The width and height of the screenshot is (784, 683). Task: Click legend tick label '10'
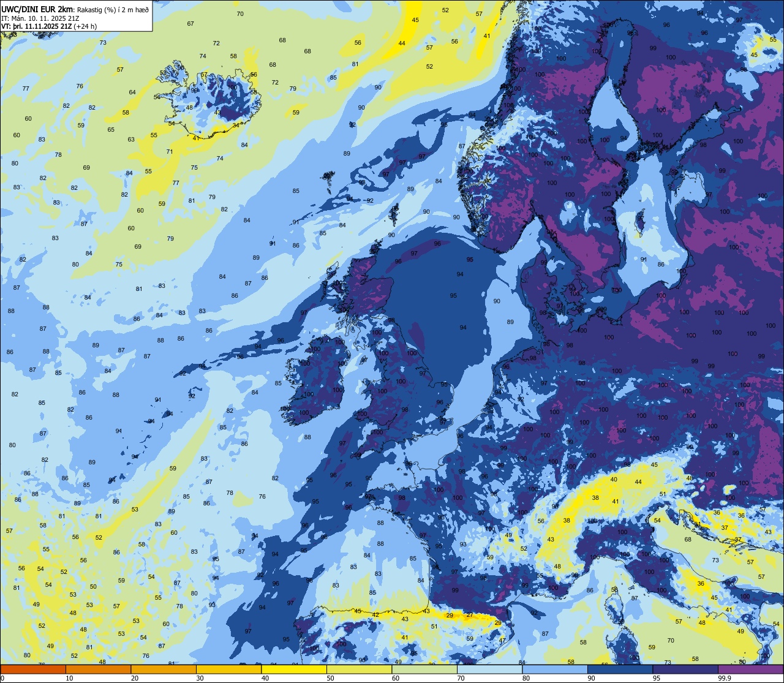69,678
